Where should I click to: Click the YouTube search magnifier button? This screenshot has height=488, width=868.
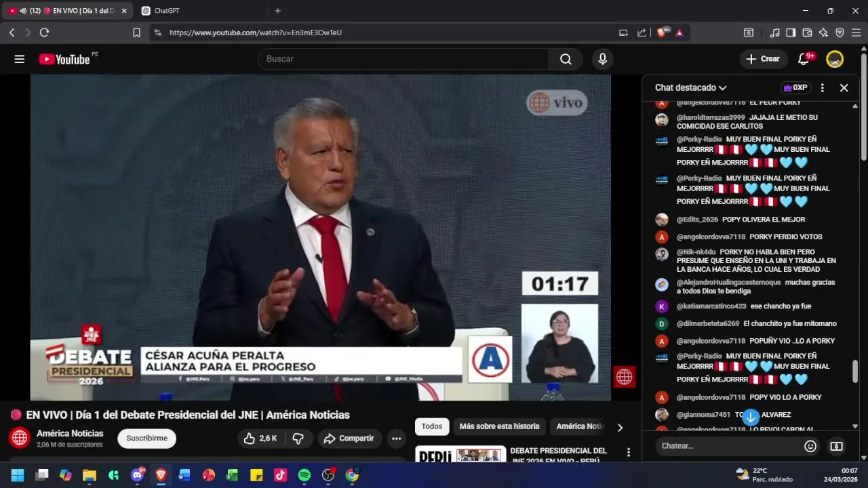[x=566, y=59]
